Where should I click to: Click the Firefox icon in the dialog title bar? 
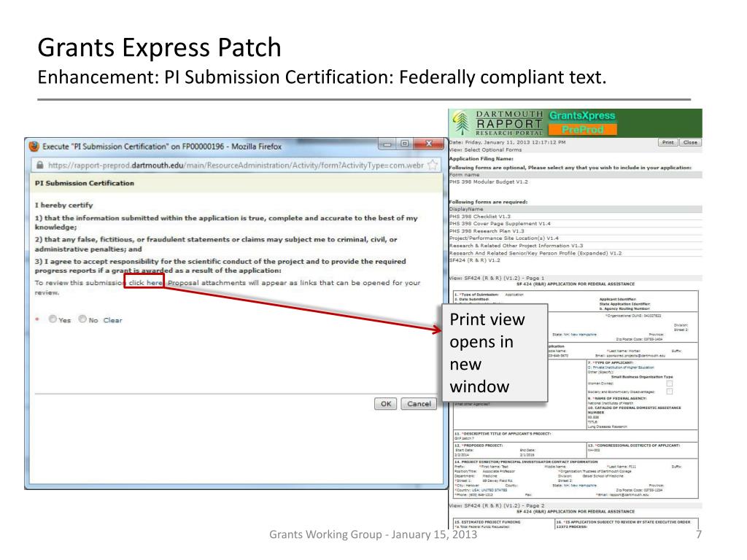click(34, 146)
